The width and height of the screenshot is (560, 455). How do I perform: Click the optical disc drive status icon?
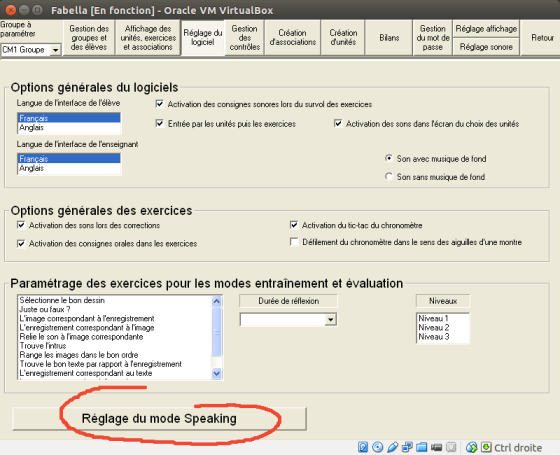pyautogui.click(x=378, y=447)
